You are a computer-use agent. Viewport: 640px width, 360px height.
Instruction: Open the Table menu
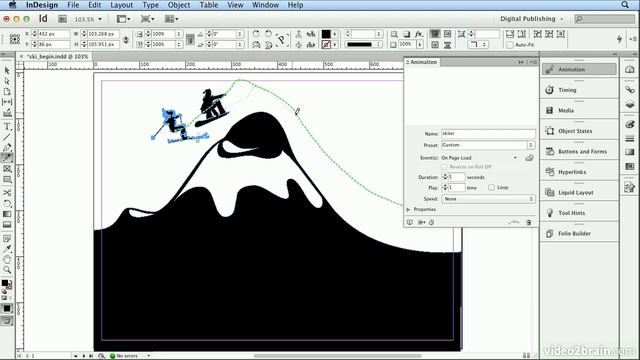(209, 5)
